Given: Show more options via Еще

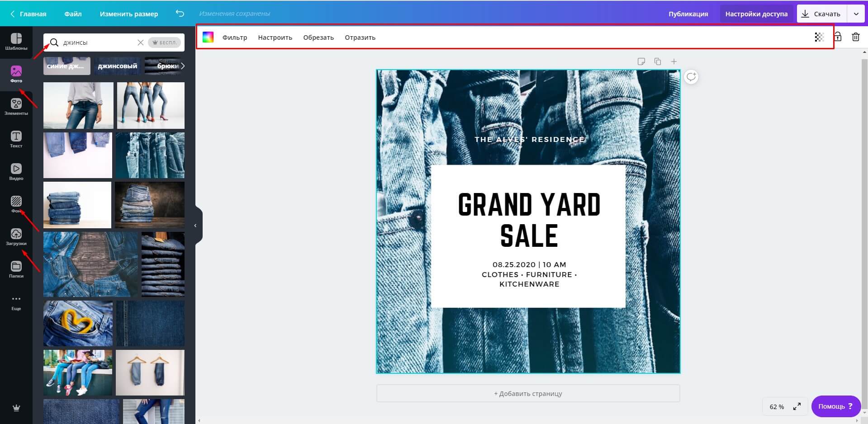Looking at the screenshot, I should [x=16, y=302].
